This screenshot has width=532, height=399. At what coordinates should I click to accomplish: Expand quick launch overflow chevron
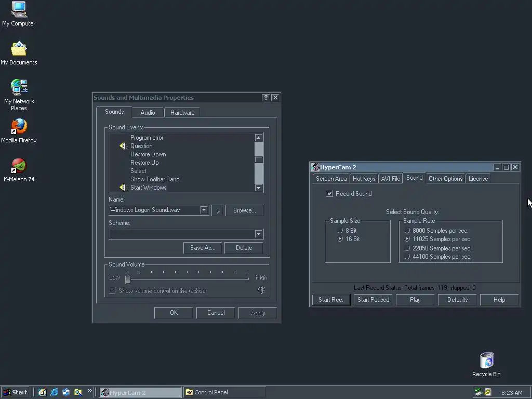pos(89,391)
